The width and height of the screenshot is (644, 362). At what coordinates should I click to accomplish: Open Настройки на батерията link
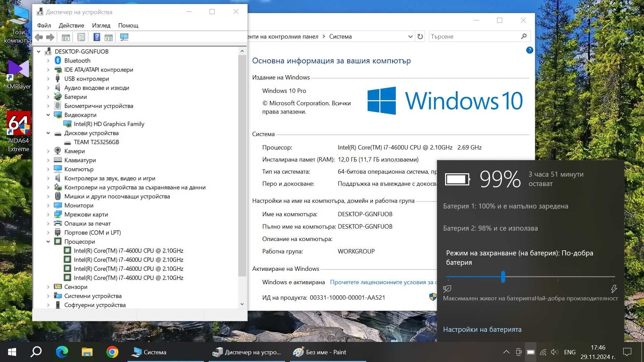point(482,329)
